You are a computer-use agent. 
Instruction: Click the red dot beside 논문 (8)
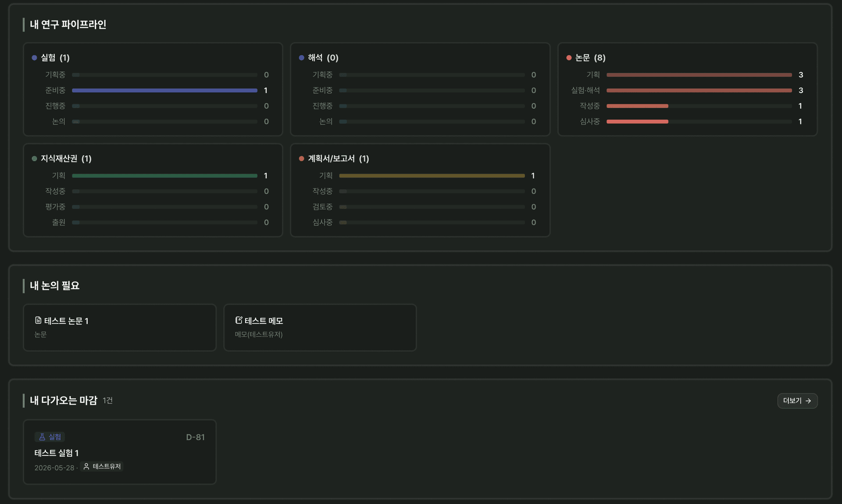click(569, 58)
